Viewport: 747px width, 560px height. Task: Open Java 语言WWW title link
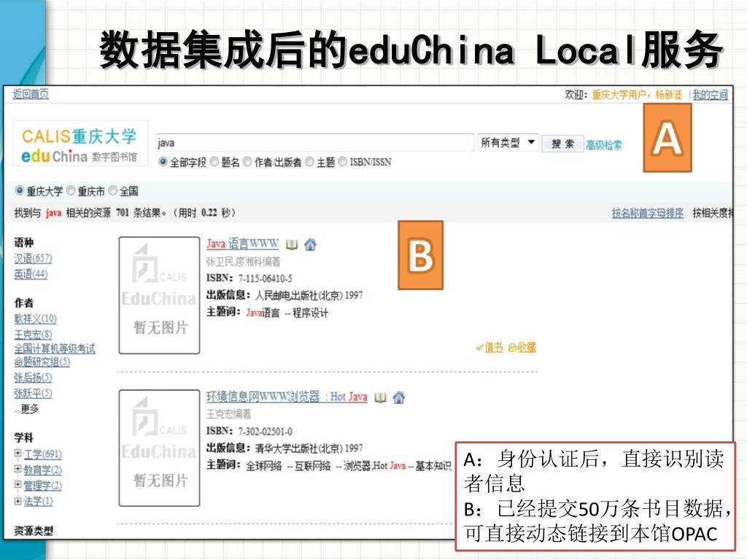pos(242,244)
